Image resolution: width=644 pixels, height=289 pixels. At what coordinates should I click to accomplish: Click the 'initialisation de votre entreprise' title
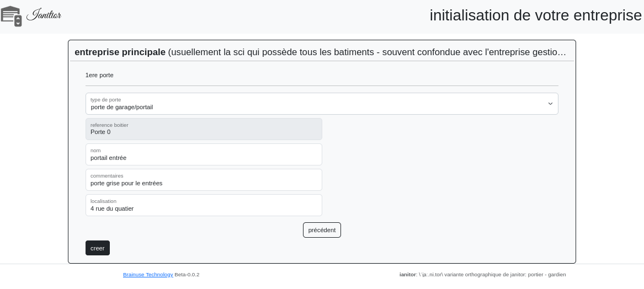pos(535,15)
